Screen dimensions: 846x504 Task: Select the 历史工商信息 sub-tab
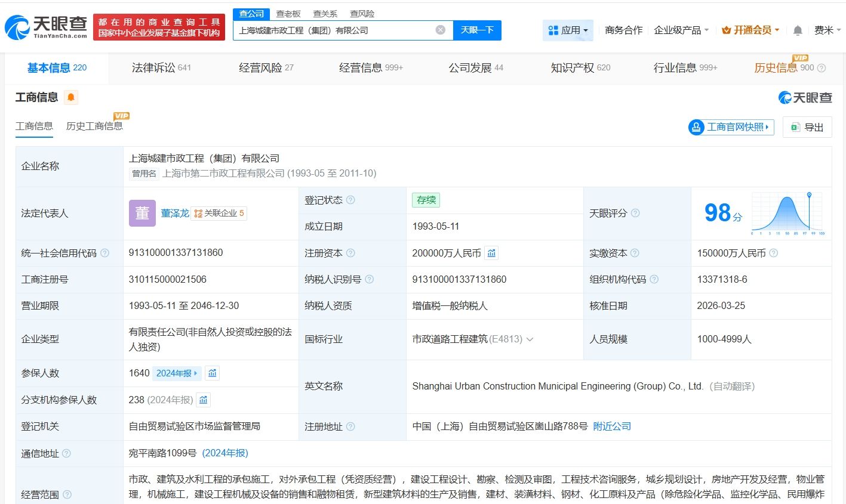(94, 126)
